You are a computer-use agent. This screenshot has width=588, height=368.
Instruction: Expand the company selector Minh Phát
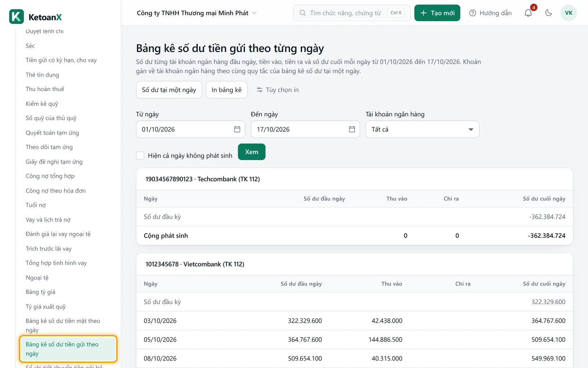197,13
